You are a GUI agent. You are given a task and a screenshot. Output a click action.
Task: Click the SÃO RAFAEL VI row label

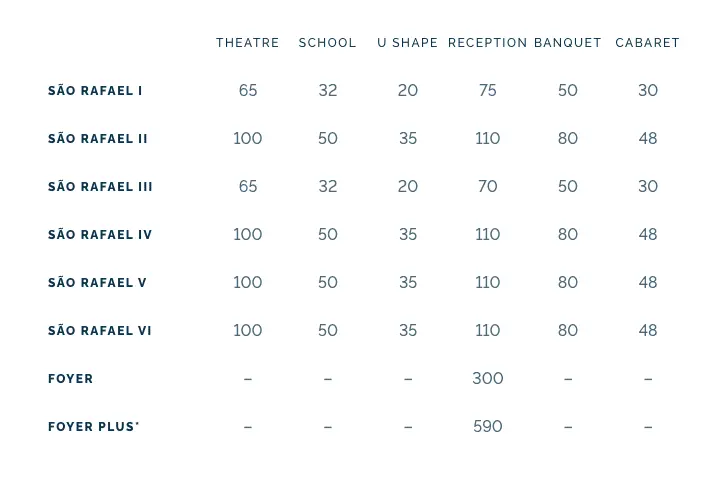point(100,331)
